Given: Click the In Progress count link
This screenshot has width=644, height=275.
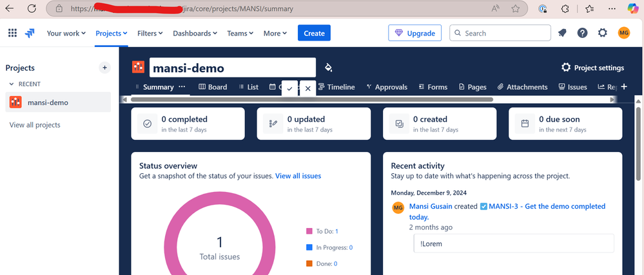Looking at the screenshot, I should click(x=351, y=247).
